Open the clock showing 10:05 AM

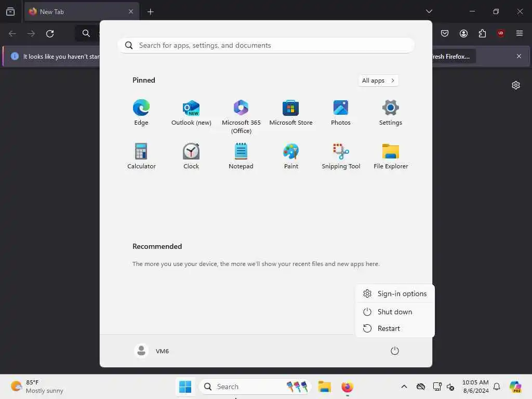pos(475,387)
